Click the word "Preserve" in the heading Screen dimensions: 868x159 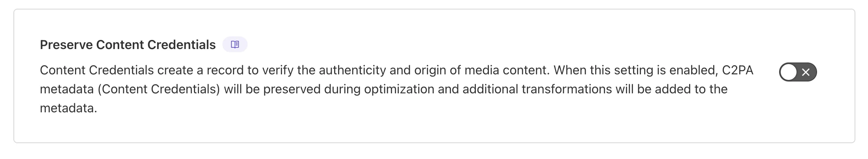pos(66,45)
